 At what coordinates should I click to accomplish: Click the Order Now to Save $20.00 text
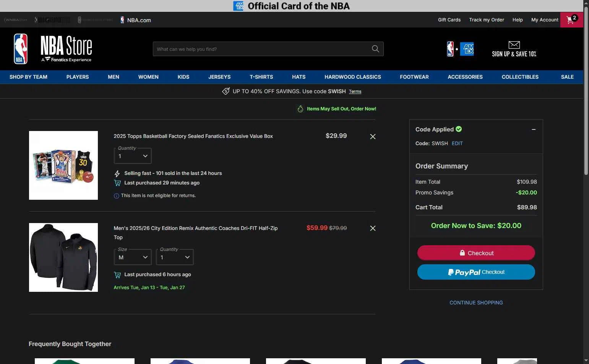[x=476, y=226]
